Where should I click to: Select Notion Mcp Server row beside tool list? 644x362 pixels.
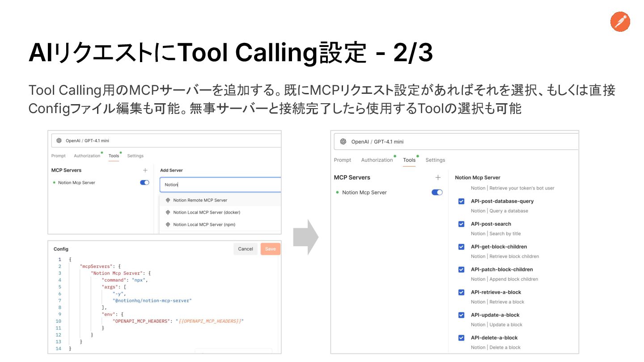tap(389, 192)
